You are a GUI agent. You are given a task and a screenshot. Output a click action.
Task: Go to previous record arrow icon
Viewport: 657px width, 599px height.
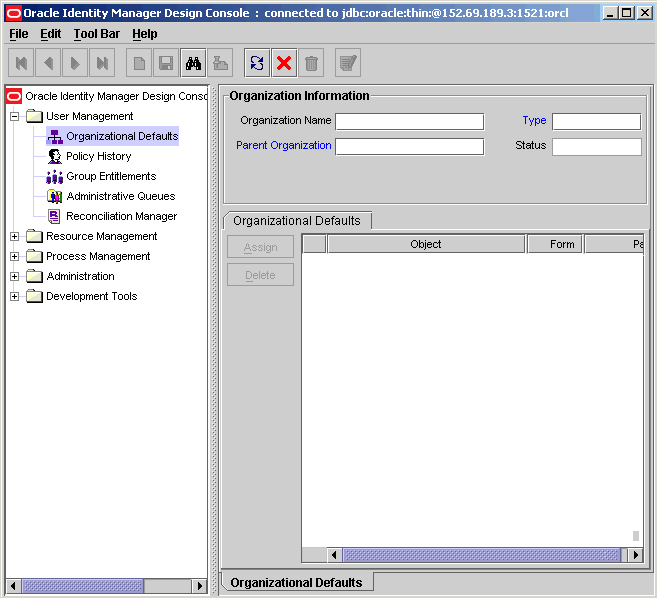[48, 63]
